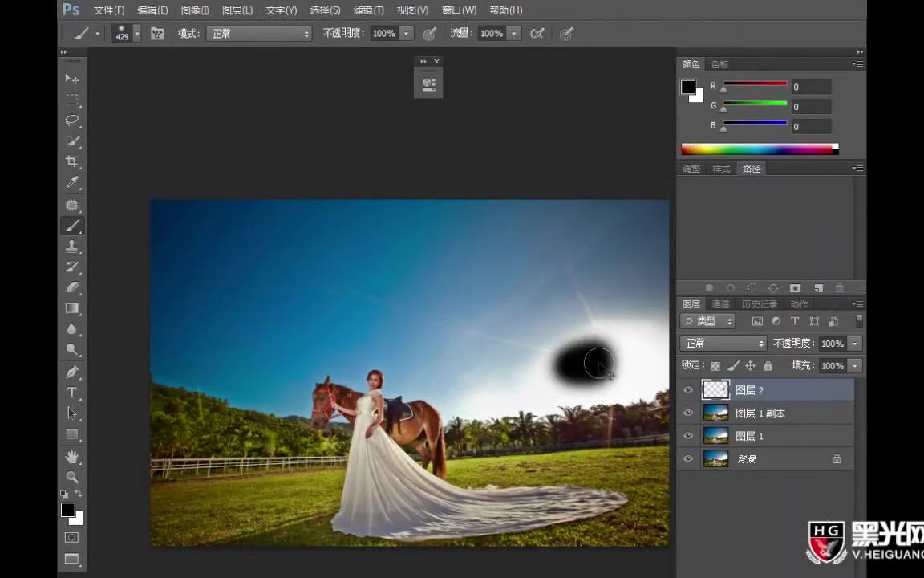Image resolution: width=924 pixels, height=578 pixels.
Task: Delete current path trash icon
Action: 839,288
